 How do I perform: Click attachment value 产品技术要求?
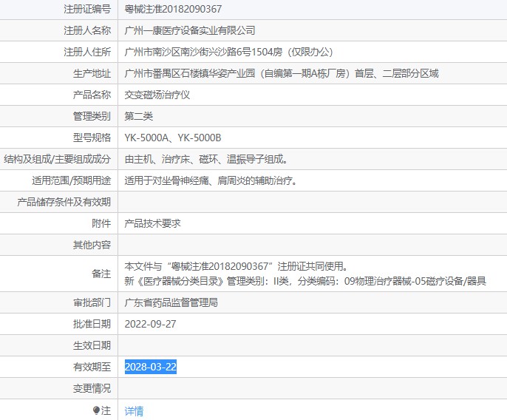point(152,223)
